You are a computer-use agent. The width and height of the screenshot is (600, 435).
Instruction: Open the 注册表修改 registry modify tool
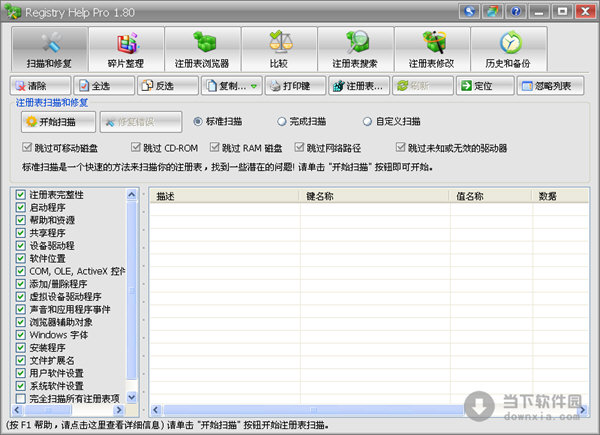pyautogui.click(x=431, y=49)
